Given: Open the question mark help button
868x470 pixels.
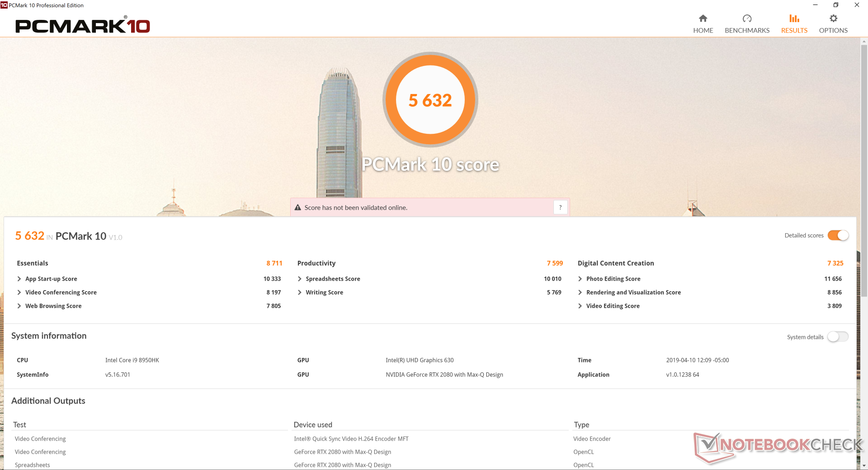Looking at the screenshot, I should [x=560, y=207].
